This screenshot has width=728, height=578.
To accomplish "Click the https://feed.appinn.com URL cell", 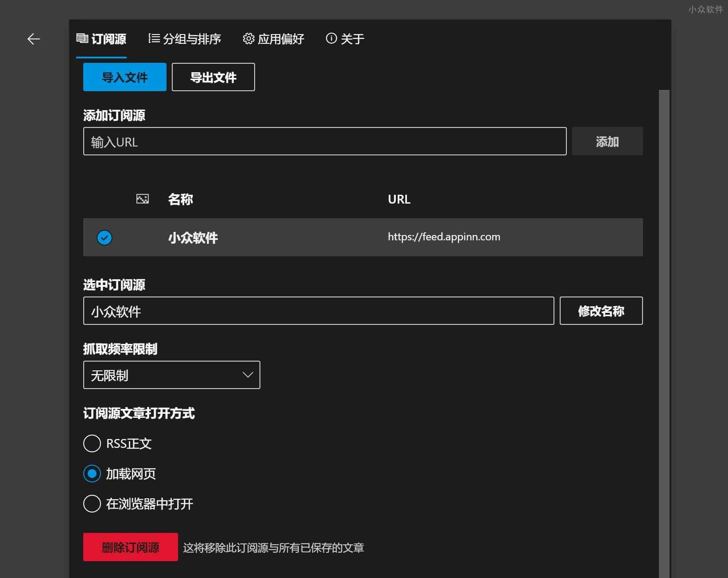I will click(x=444, y=237).
